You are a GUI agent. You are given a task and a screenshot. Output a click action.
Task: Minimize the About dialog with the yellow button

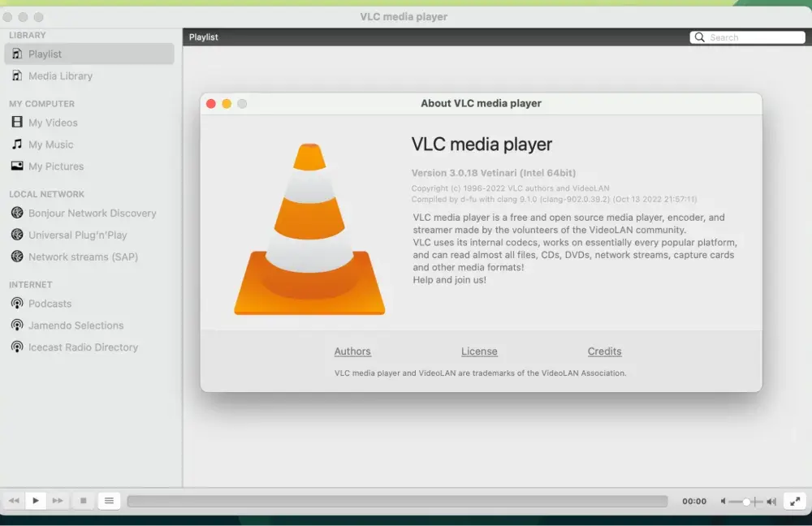click(x=227, y=104)
